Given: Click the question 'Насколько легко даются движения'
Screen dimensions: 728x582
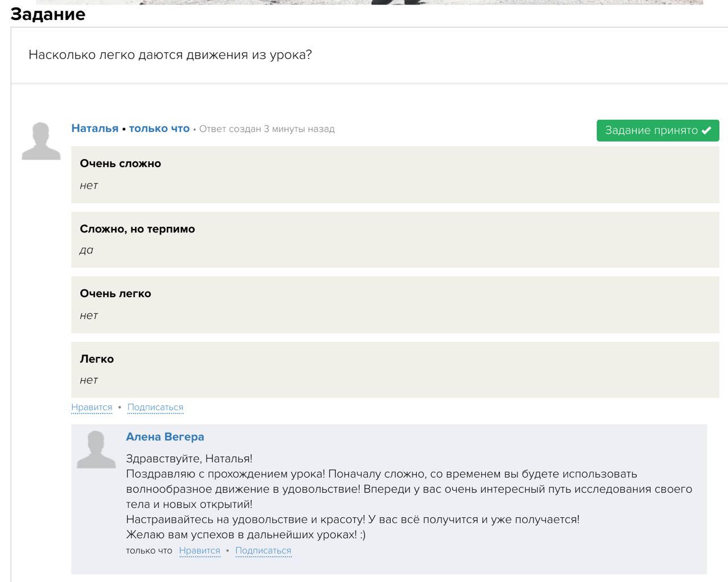Looking at the screenshot, I should pos(170,55).
